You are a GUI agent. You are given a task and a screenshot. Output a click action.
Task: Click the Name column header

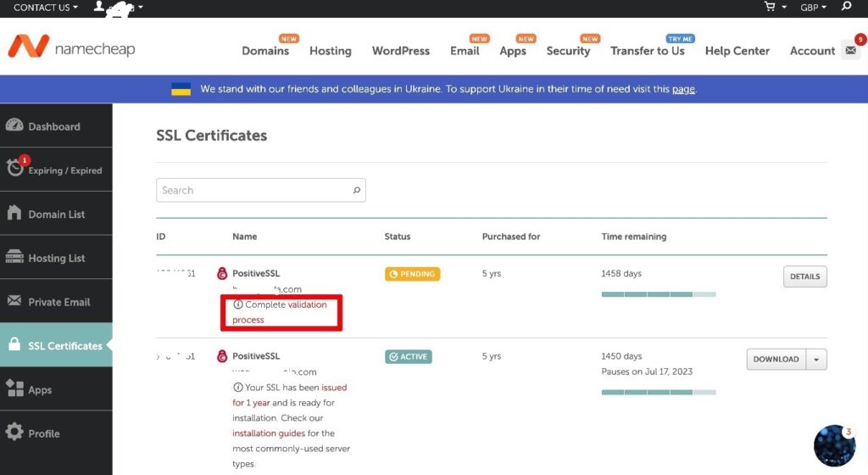pos(245,237)
